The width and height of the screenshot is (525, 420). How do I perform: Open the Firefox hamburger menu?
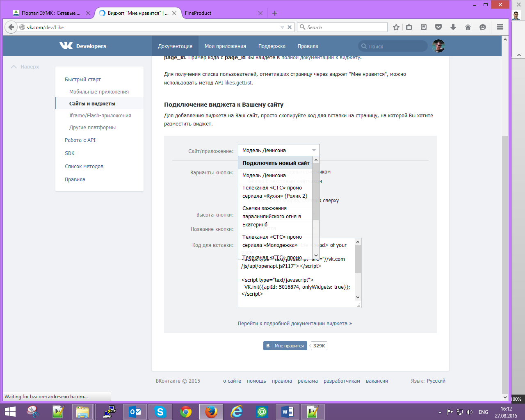(500, 27)
